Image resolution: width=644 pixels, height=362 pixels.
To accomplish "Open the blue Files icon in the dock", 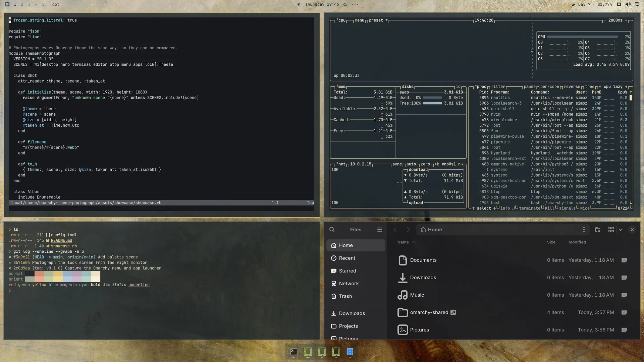I will [350, 352].
